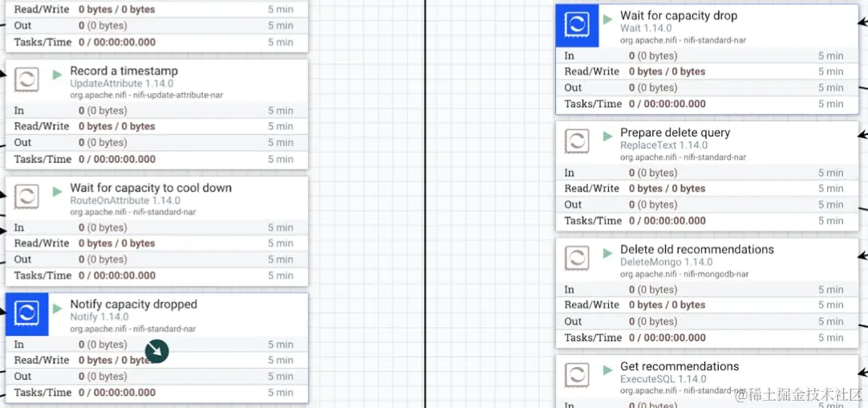This screenshot has height=408, width=868.
Task: Click the Read/Write row of Wait for capacity drop
Action: point(707,71)
